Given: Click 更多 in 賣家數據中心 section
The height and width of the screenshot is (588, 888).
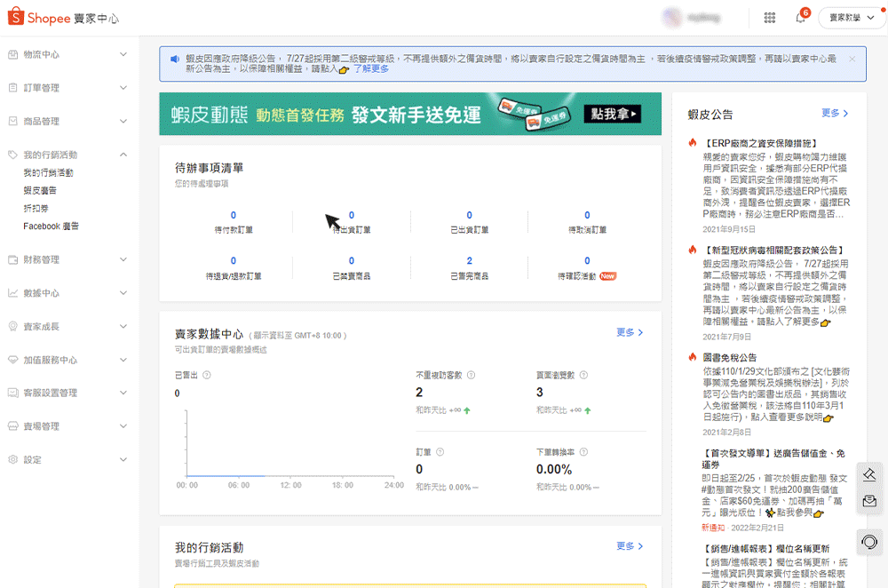Looking at the screenshot, I should (x=630, y=332).
